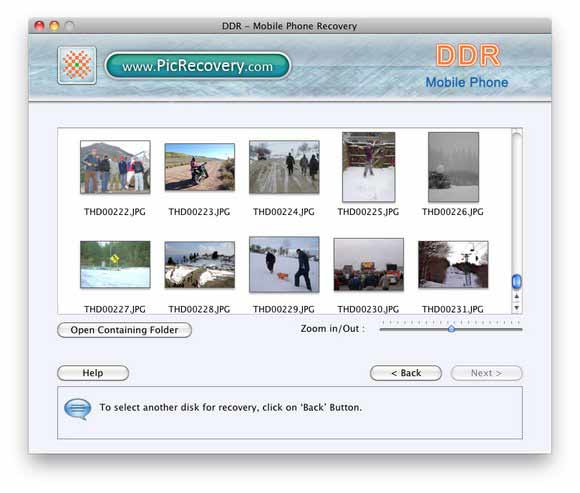The width and height of the screenshot is (580, 493).
Task: Close the window with red button
Action: coord(39,26)
